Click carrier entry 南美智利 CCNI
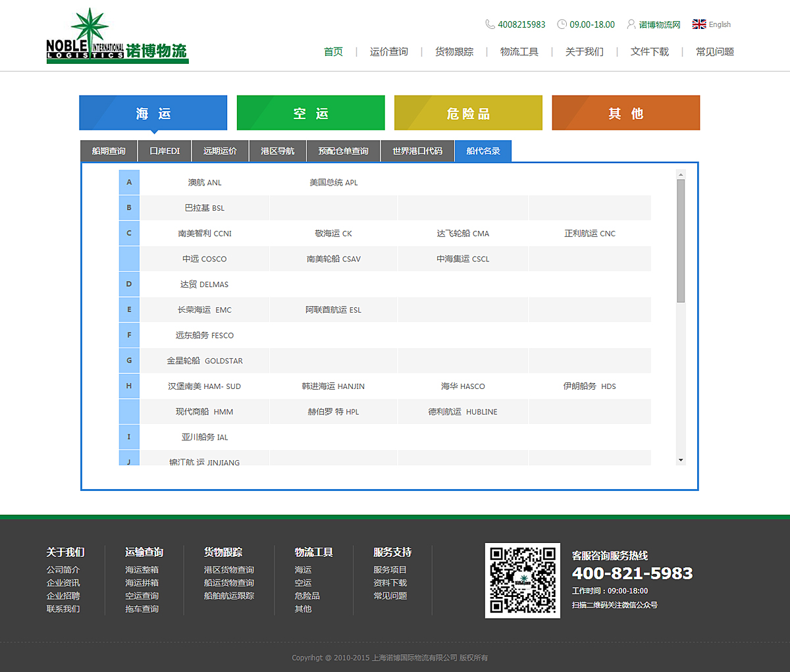The image size is (790, 672). (205, 234)
